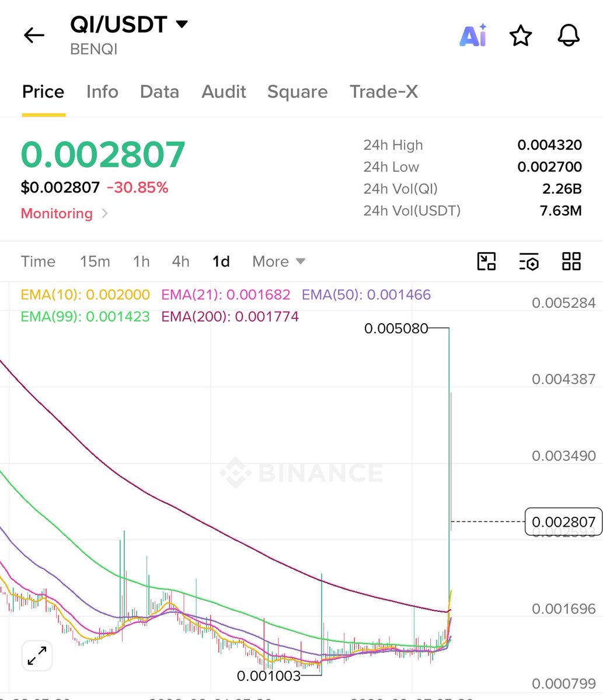
Task: Switch to the Square tab
Action: 297,92
